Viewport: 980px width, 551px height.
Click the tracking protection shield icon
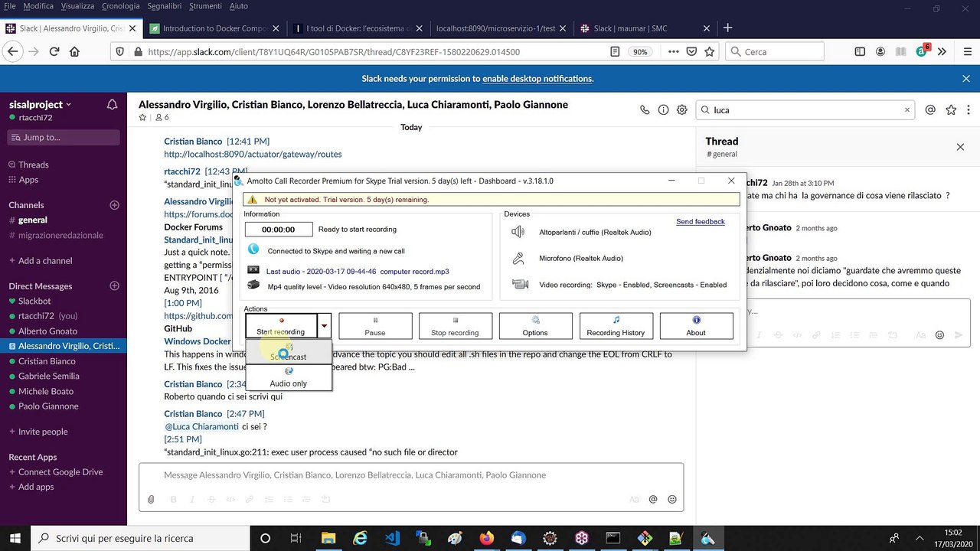(119, 52)
